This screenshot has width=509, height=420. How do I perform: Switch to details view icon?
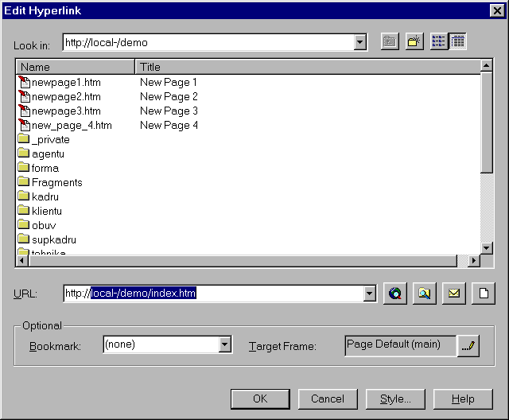click(457, 41)
